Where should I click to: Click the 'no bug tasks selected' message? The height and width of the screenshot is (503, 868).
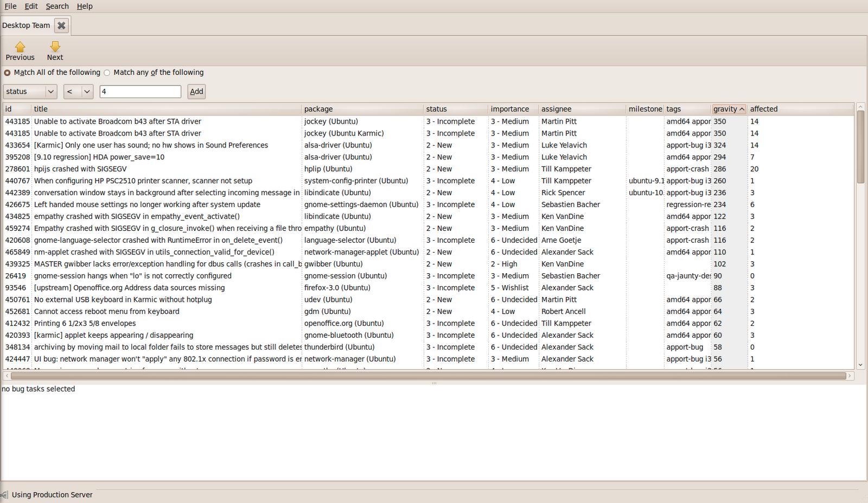point(39,389)
